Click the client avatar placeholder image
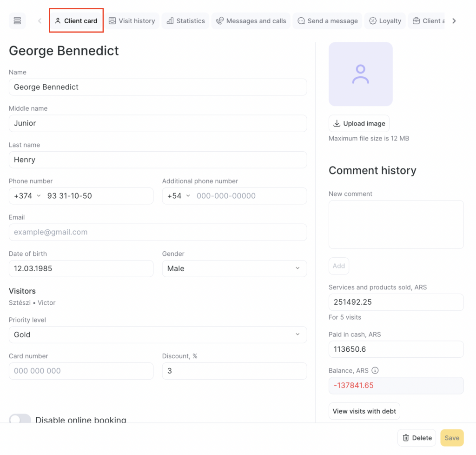 point(360,74)
